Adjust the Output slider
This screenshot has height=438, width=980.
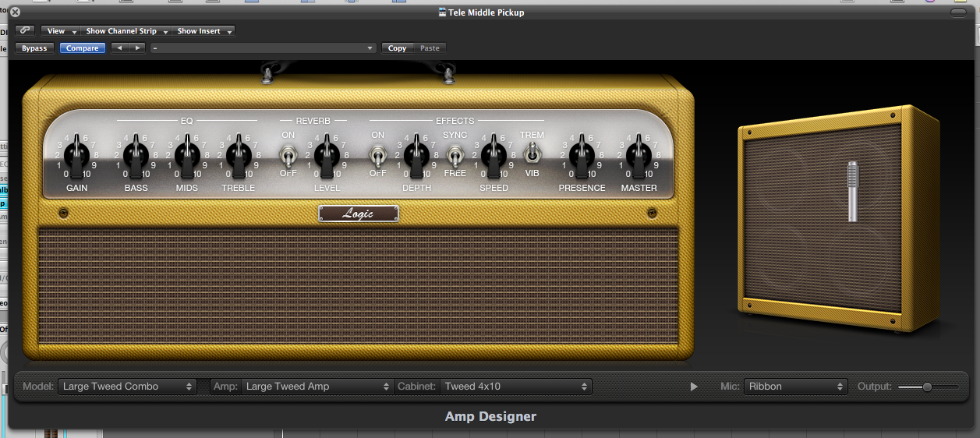coord(928,387)
